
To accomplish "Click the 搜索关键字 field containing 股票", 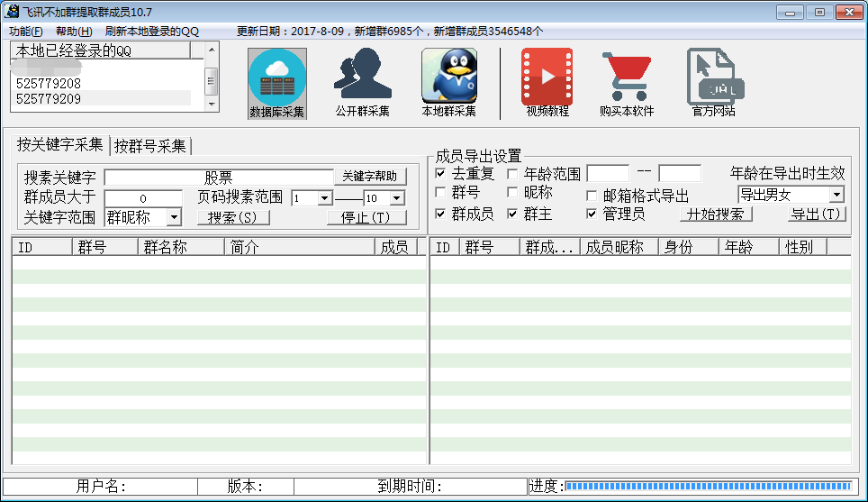I will pyautogui.click(x=219, y=178).
